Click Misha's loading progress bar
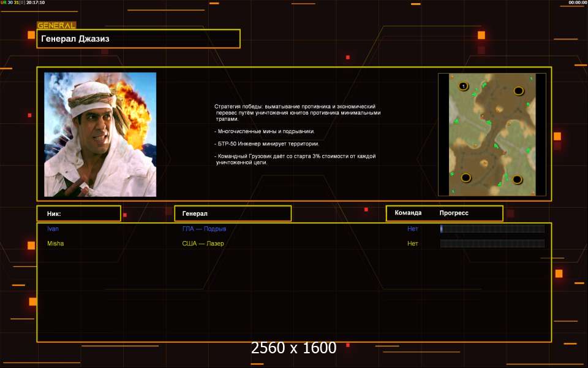This screenshot has height=368, width=588. pyautogui.click(x=492, y=243)
